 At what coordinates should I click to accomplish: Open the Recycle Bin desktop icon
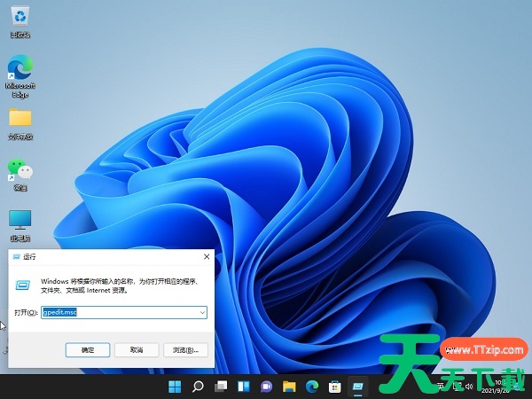pyautogui.click(x=20, y=22)
